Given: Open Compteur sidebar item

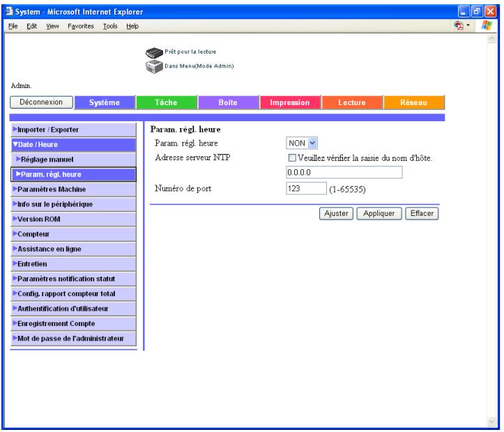Looking at the screenshot, I should pos(73,234).
